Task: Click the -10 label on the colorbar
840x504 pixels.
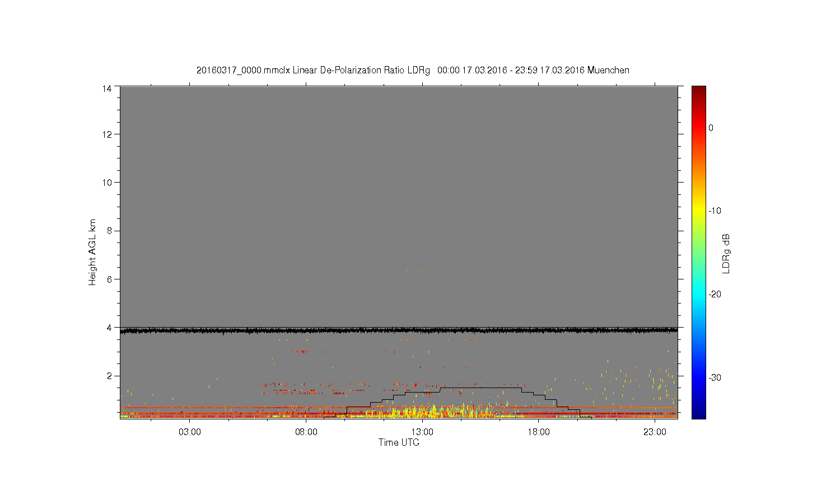Action: click(715, 211)
